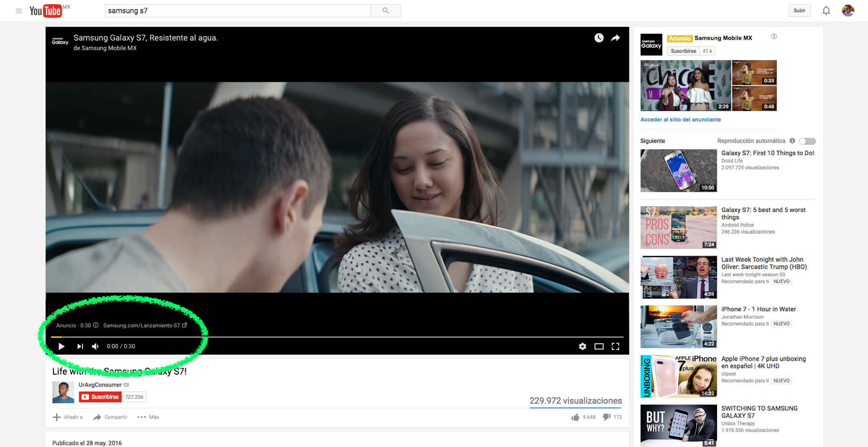
Task: Click Subir upload button
Action: (x=799, y=11)
